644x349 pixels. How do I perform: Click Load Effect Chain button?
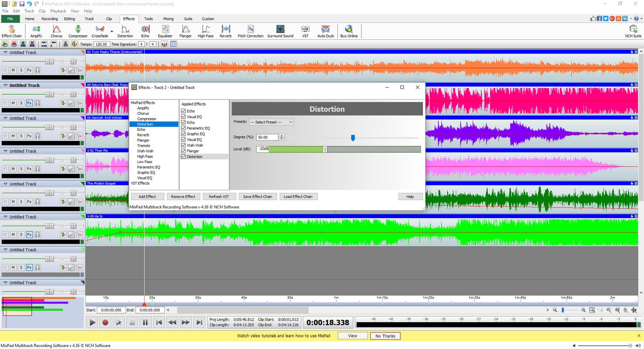[x=298, y=197]
